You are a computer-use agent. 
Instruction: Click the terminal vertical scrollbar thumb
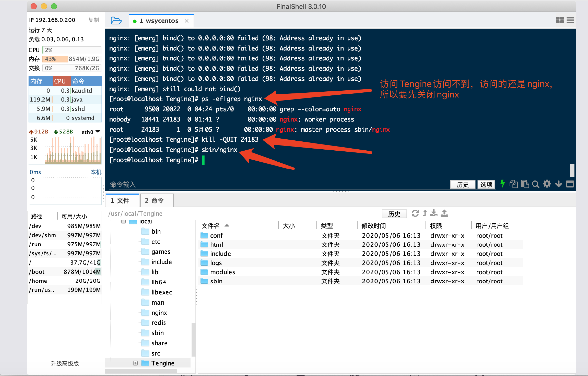[x=572, y=170]
